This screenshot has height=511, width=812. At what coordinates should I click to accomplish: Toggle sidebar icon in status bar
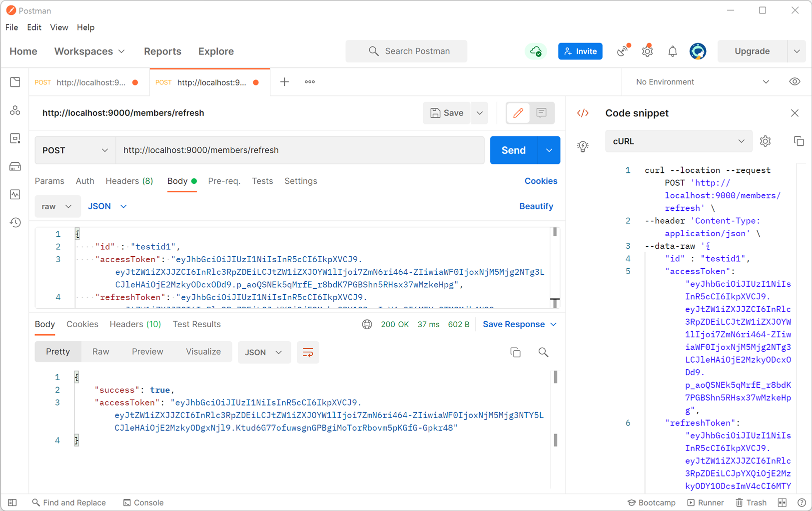[12, 503]
